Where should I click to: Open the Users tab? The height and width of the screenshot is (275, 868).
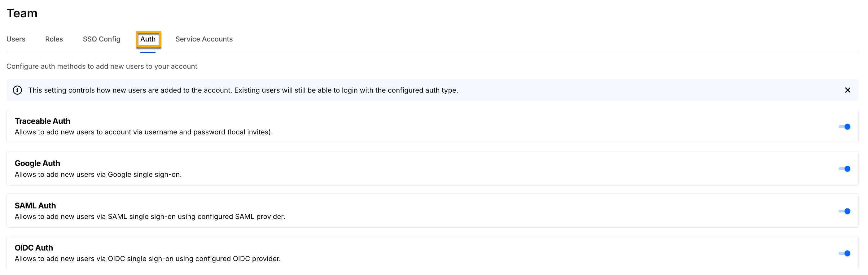(x=16, y=39)
